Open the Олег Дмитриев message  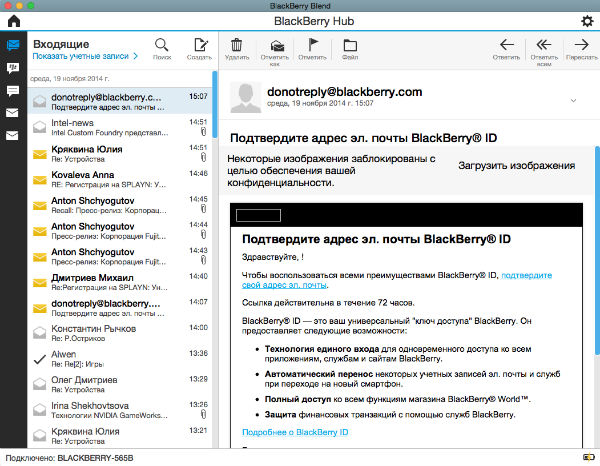[120, 384]
